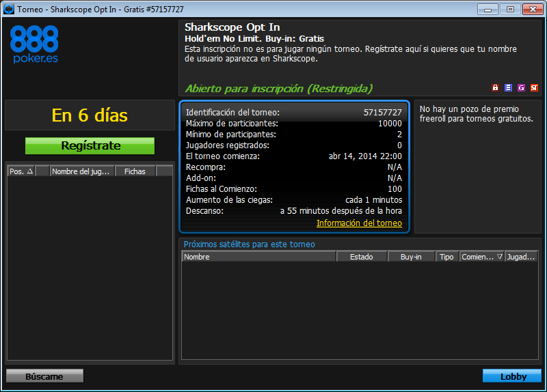Click the cada 1 minutos value
The image size is (547, 392).
tap(373, 199)
